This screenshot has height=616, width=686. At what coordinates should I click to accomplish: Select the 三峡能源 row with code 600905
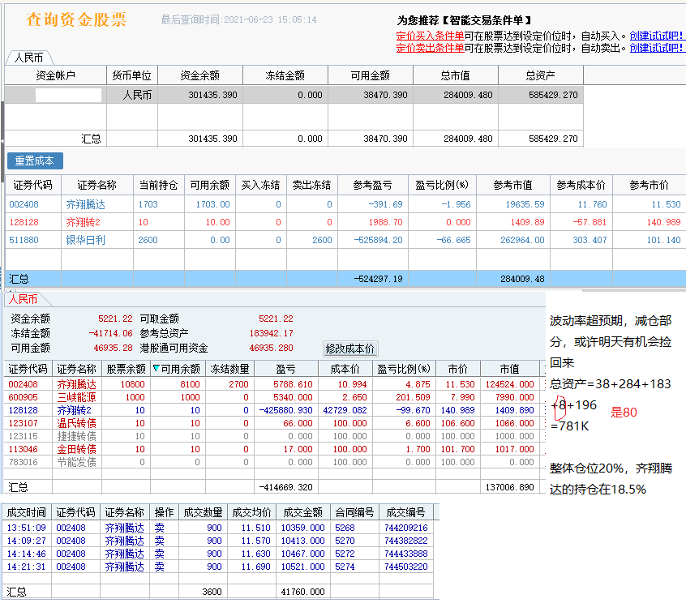76,397
